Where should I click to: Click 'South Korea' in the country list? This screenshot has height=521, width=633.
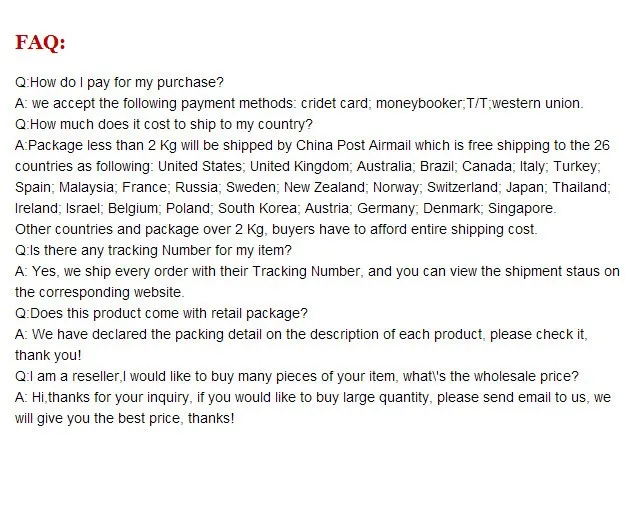coord(257,208)
